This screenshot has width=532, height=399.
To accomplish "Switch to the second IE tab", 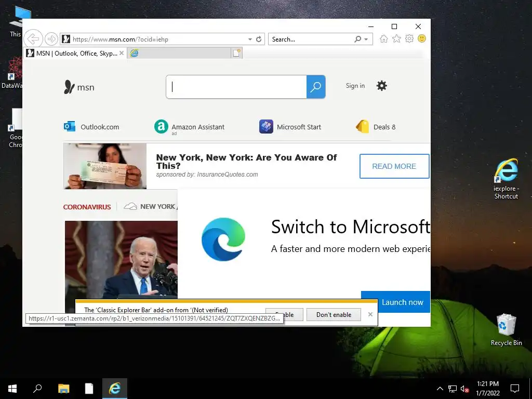I will tap(180, 53).
